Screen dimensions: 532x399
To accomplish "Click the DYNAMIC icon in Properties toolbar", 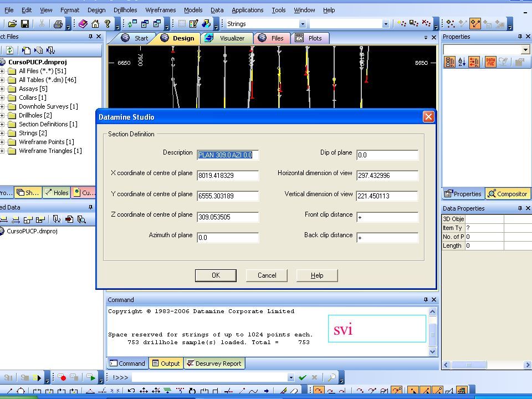I will pyautogui.click(x=490, y=62).
